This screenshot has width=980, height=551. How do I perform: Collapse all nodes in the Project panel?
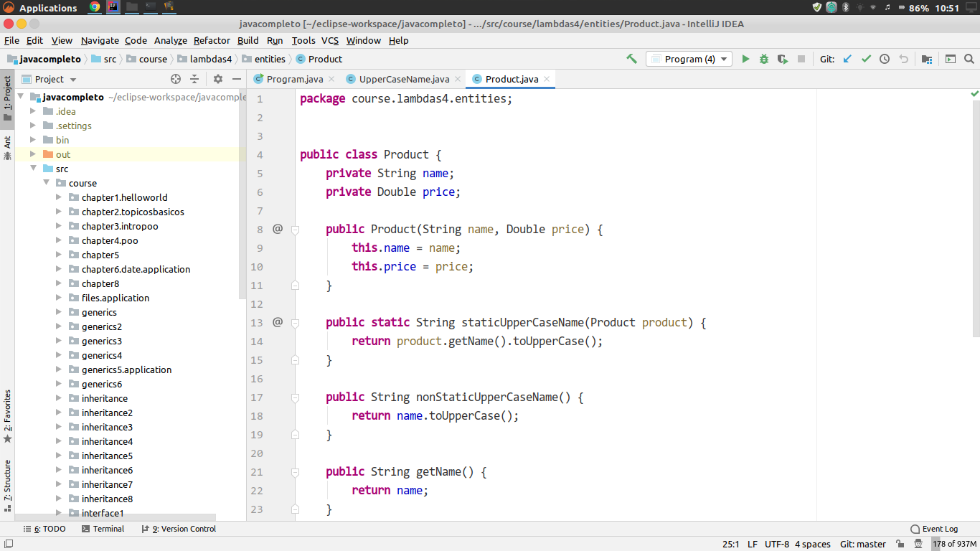pos(194,79)
